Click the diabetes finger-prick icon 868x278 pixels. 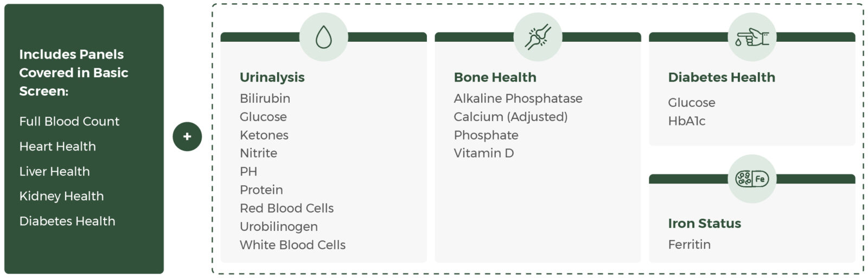(752, 37)
